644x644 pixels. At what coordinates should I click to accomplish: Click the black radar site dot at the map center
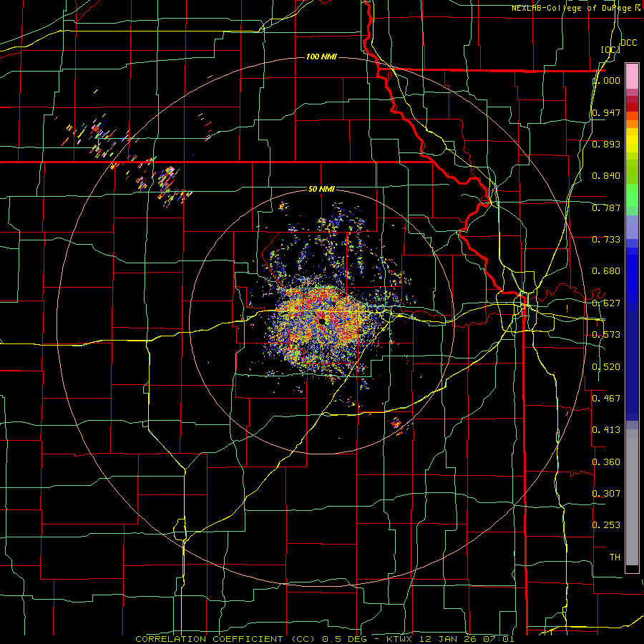tap(322, 321)
